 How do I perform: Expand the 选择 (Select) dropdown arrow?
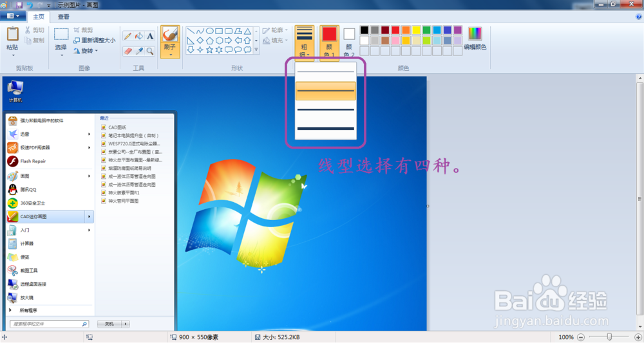pyautogui.click(x=61, y=55)
